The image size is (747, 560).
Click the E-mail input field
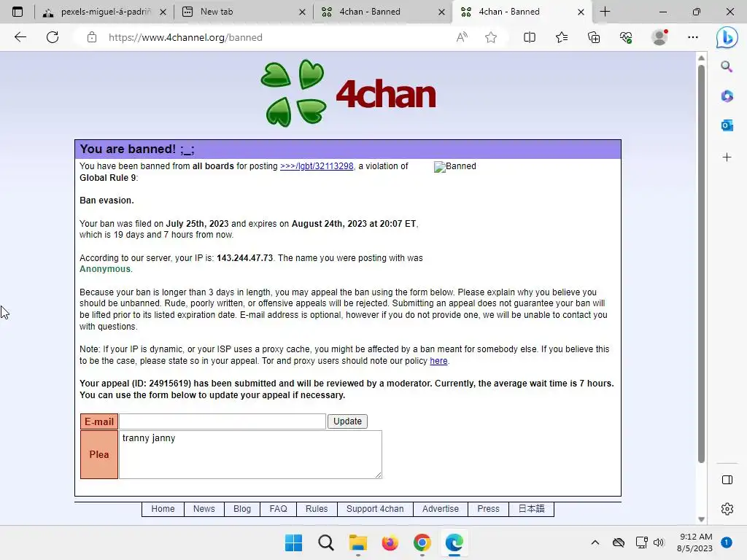point(222,421)
